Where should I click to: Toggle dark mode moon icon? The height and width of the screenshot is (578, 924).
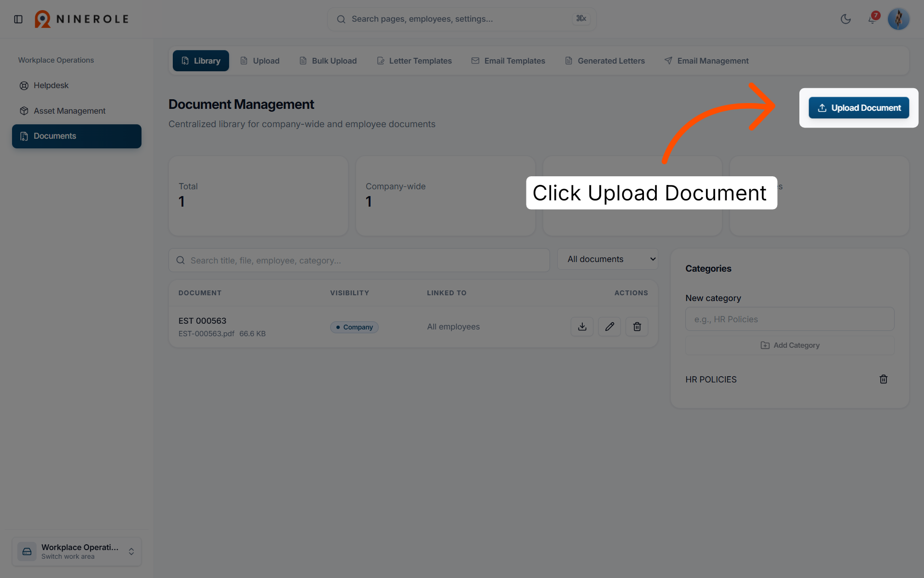click(x=846, y=19)
